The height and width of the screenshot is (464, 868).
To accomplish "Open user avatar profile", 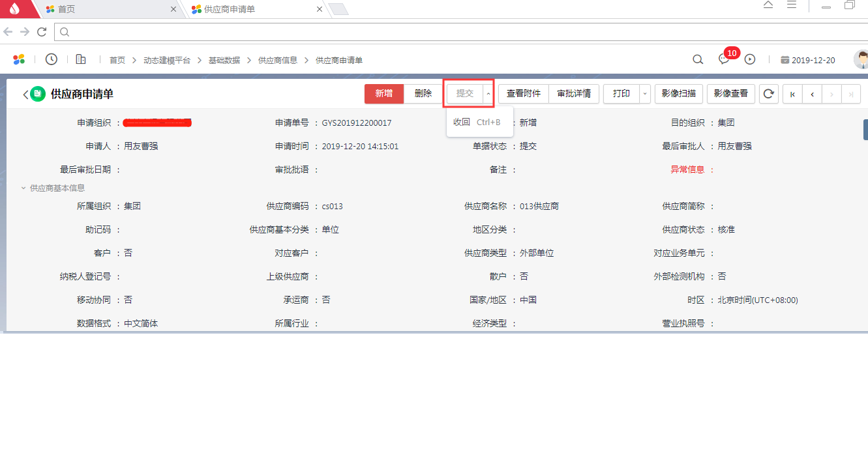I will click(861, 60).
